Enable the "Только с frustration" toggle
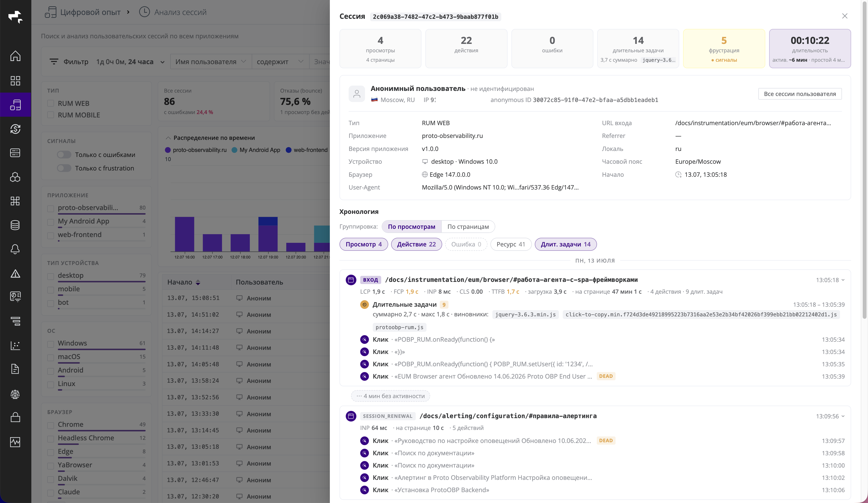This screenshot has height=503, width=868. [x=64, y=168]
